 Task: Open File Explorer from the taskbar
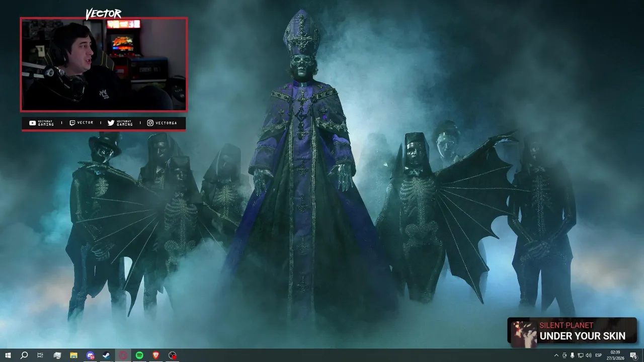pyautogui.click(x=73, y=355)
